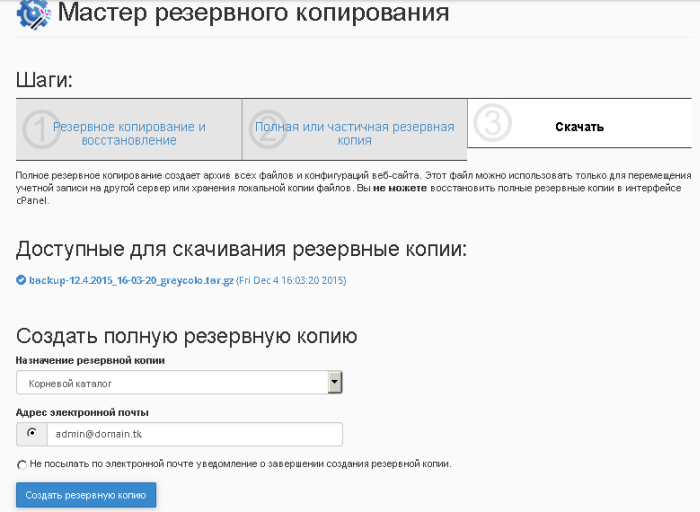The width and height of the screenshot is (700, 512).
Task: Click the 'Мастер резервного копирования' page title
Action: click(x=253, y=12)
